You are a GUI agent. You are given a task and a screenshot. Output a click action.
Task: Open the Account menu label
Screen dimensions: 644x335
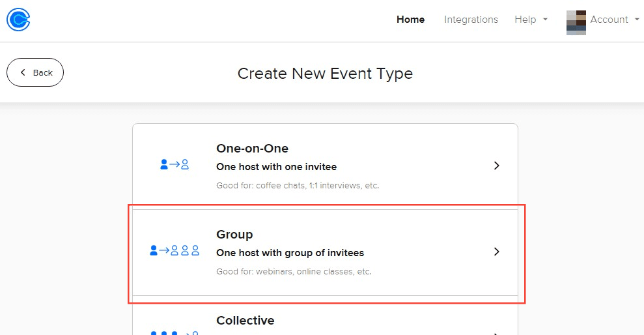coord(609,20)
